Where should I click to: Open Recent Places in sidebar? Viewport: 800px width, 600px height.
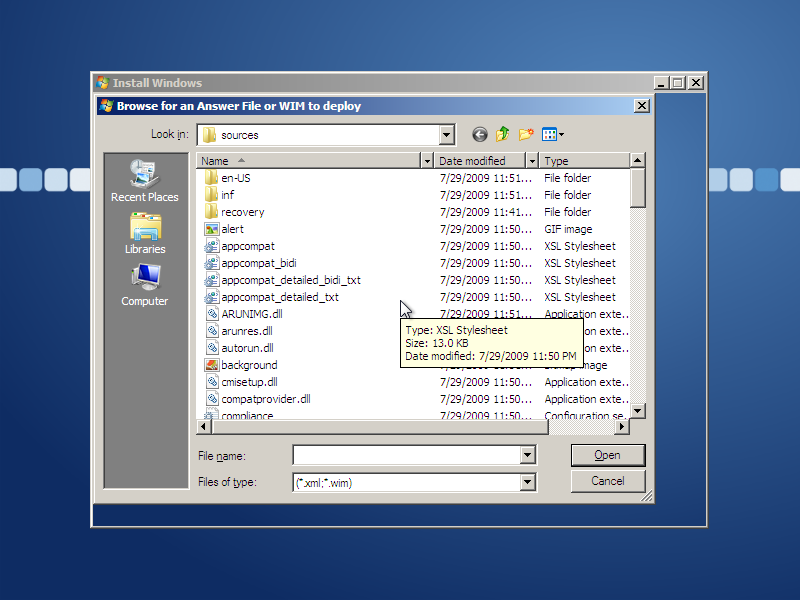pos(145,182)
